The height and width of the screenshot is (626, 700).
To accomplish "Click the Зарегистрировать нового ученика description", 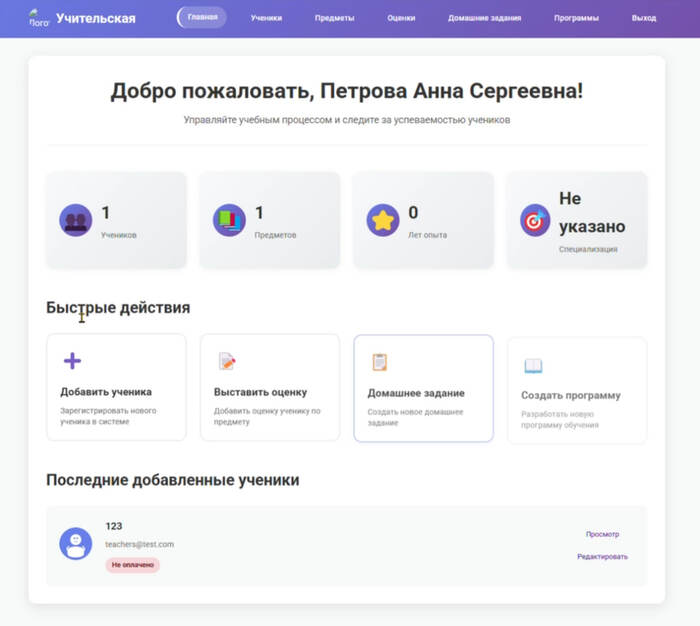I will (108, 416).
